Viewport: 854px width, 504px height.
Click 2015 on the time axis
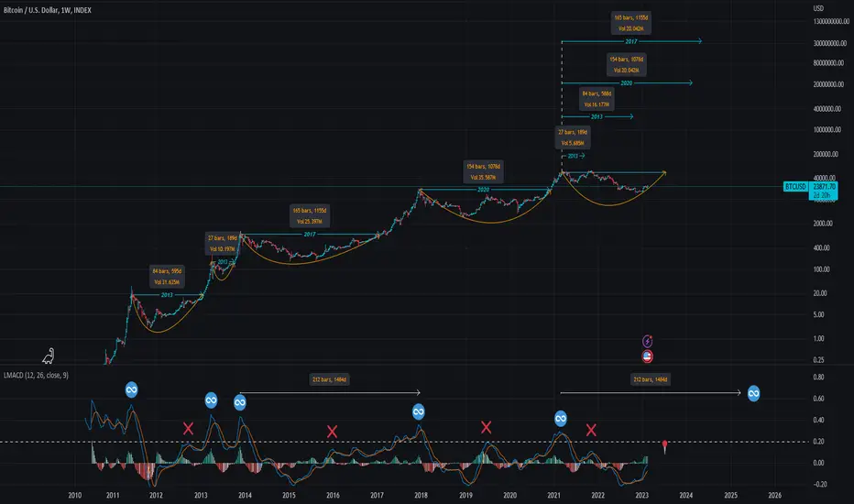289,495
